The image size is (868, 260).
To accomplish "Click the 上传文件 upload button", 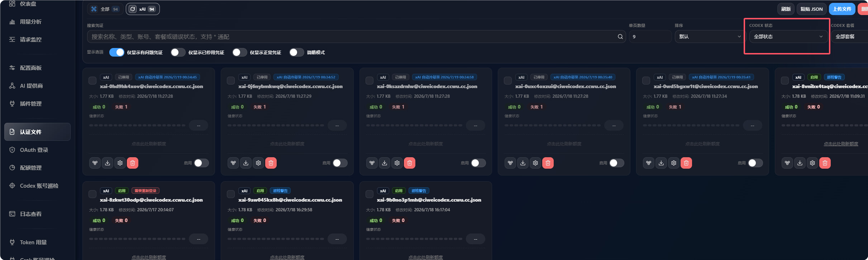I will coord(842,9).
